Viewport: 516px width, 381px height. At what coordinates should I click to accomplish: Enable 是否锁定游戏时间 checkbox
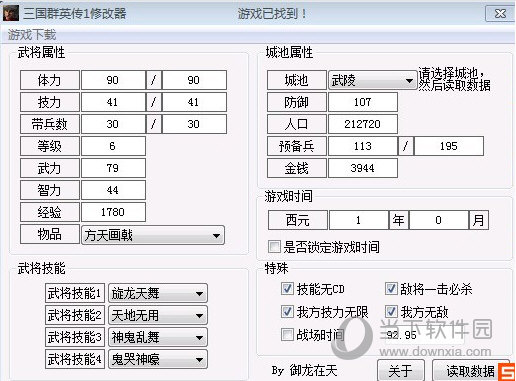point(274,247)
